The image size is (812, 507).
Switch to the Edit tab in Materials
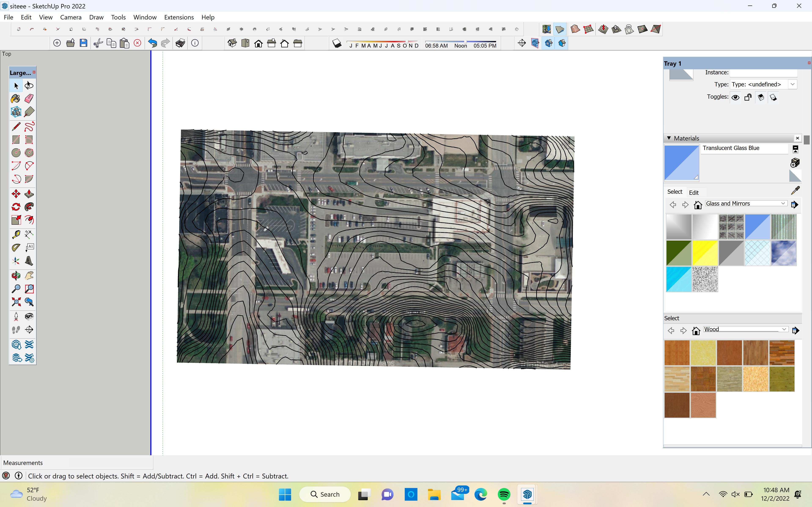694,192
